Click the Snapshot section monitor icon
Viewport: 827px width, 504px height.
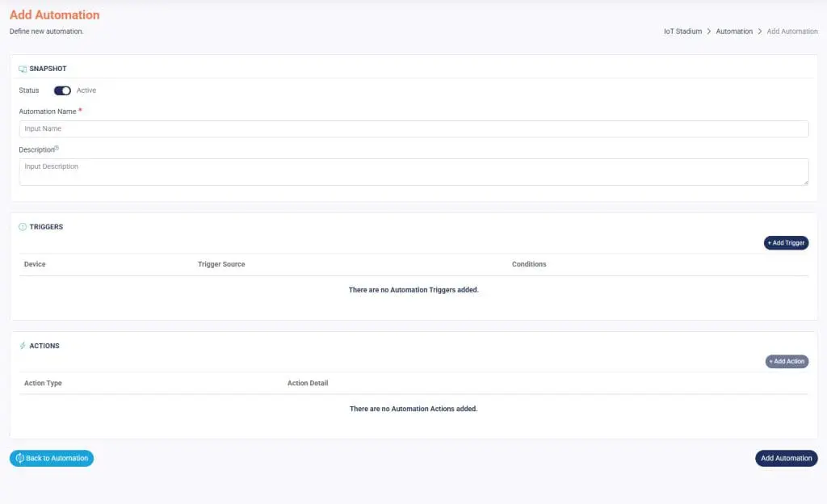pos(23,69)
